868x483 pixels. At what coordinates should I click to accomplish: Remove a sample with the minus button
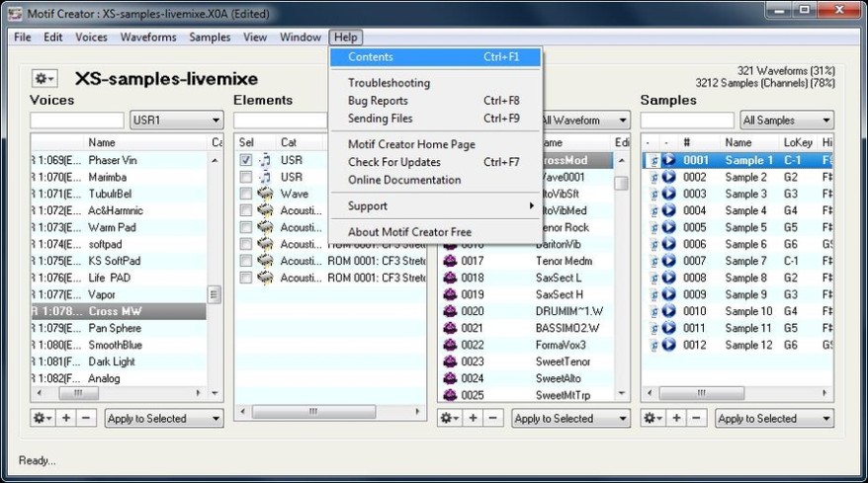(x=696, y=418)
